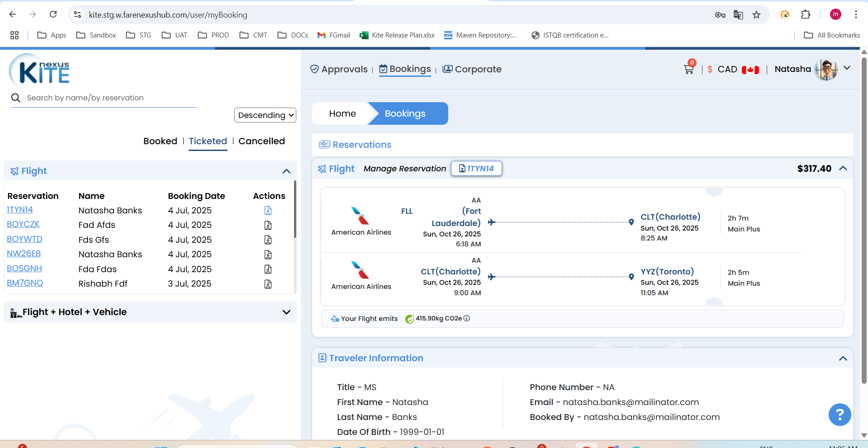Click the browser address bar URL
868x448 pixels.
point(168,15)
